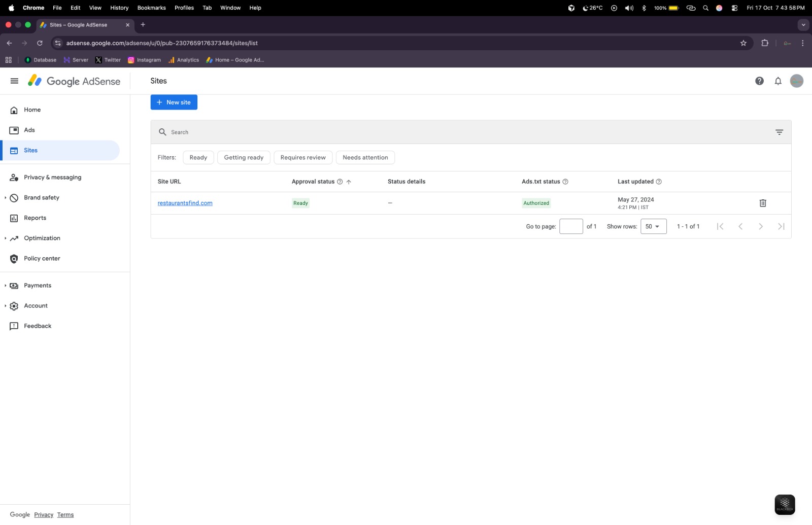Open the Help question mark icon
This screenshot has width=812, height=525.
[759, 81]
